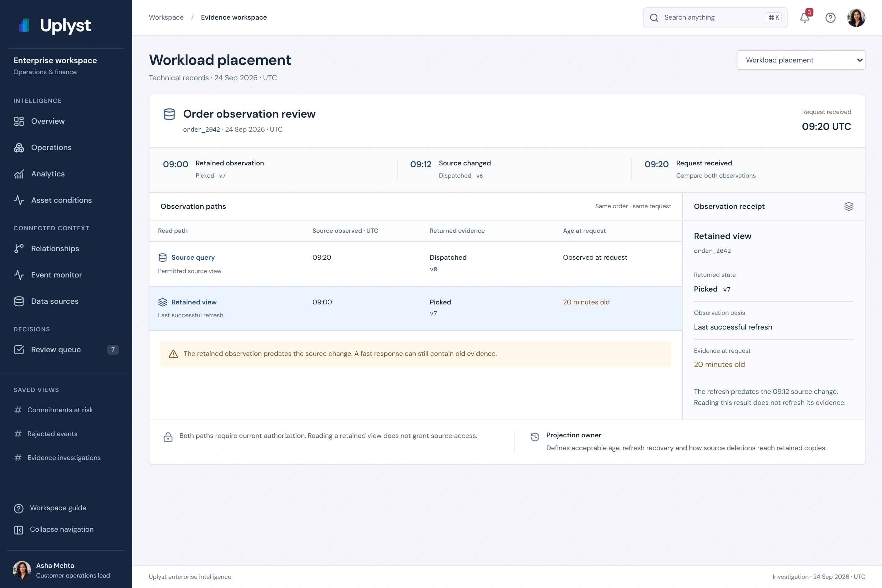This screenshot has width=882, height=588.
Task: Open the Workload placement dropdown
Action: [801, 60]
